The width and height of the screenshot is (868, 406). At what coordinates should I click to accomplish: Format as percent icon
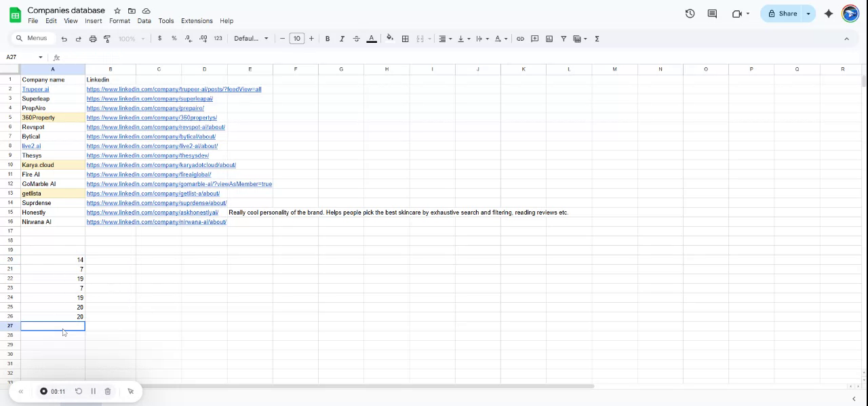[x=174, y=39]
